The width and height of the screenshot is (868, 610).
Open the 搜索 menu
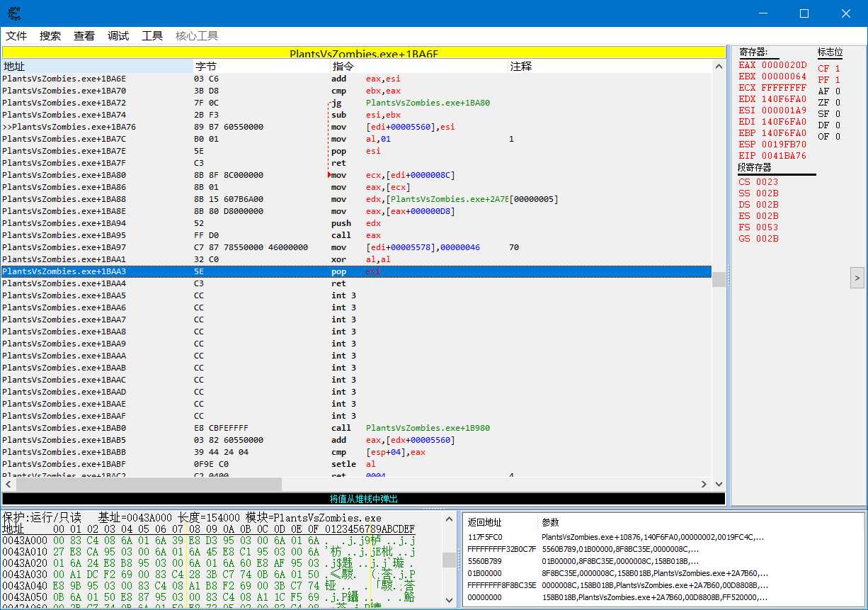pos(50,36)
